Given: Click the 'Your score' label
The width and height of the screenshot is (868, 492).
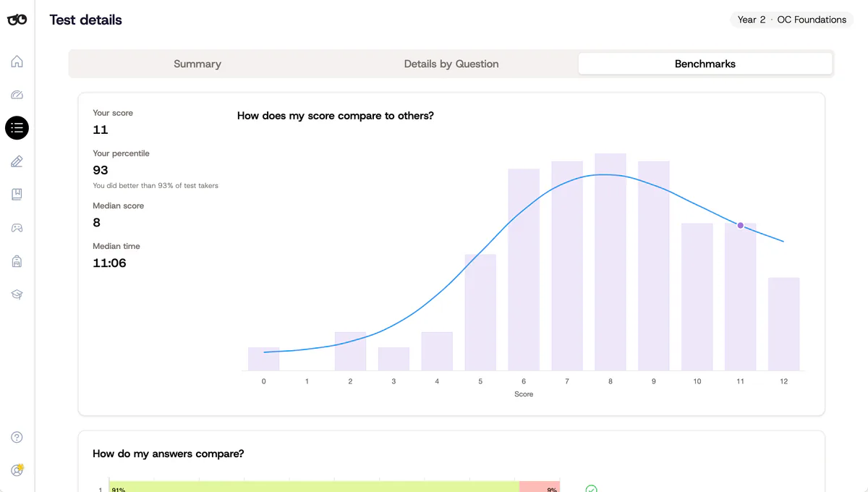Looking at the screenshot, I should (113, 113).
